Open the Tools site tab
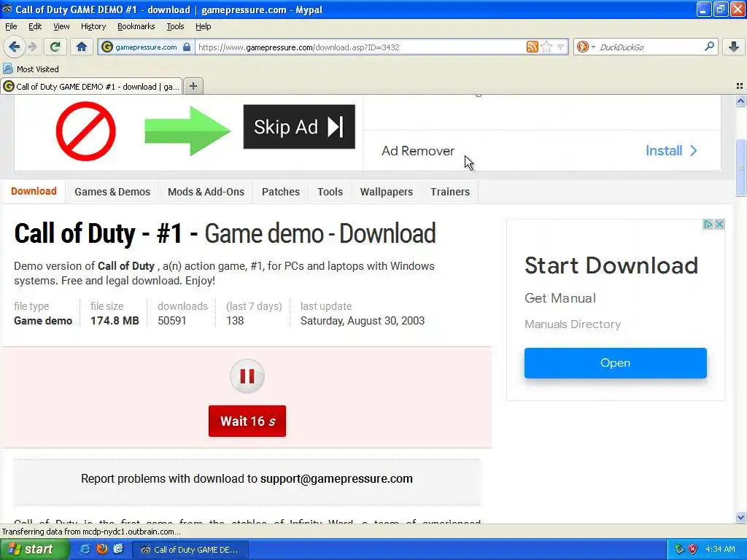This screenshot has height=560, width=747. tap(330, 192)
